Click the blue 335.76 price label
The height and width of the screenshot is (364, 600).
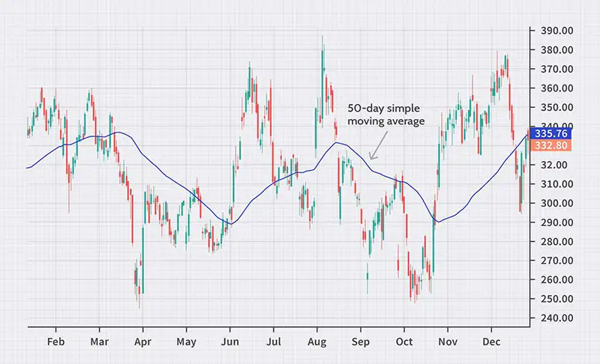click(550, 133)
